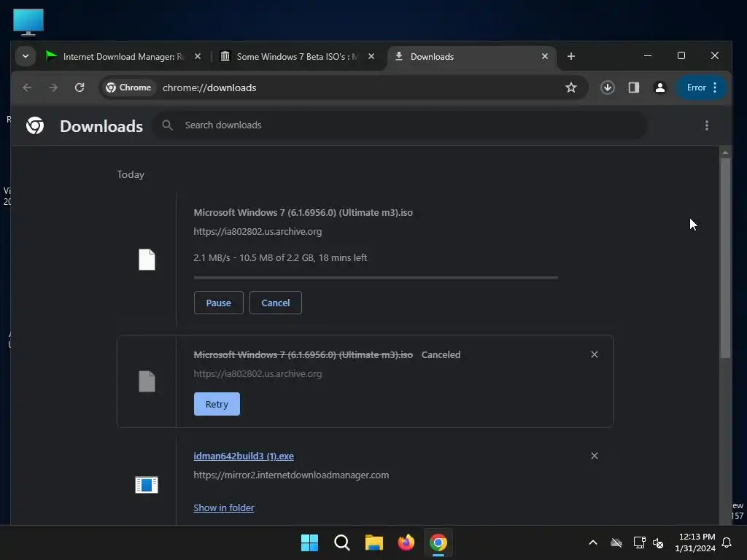Close the Internet Download Manager tab
The width and height of the screenshot is (747, 560).
coord(198,56)
